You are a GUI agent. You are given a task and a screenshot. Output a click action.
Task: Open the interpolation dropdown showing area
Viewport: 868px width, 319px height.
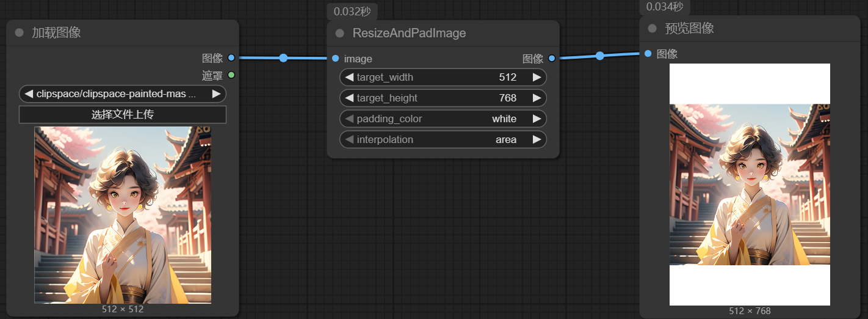tap(443, 139)
